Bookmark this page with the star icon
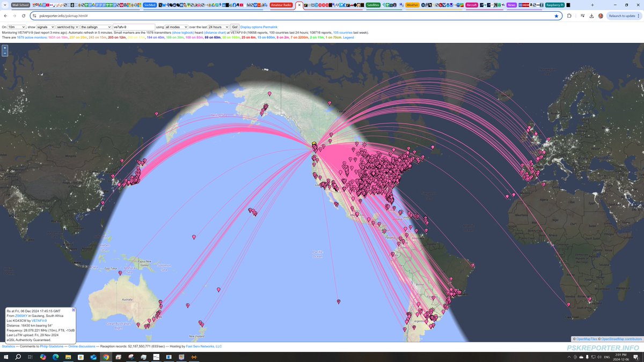This screenshot has height=362, width=644. 557,16
